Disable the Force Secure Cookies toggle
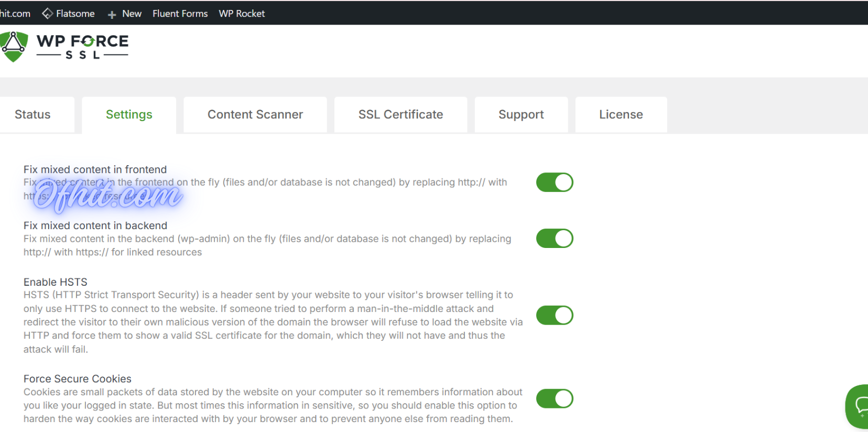This screenshot has width=868, height=432. point(555,399)
